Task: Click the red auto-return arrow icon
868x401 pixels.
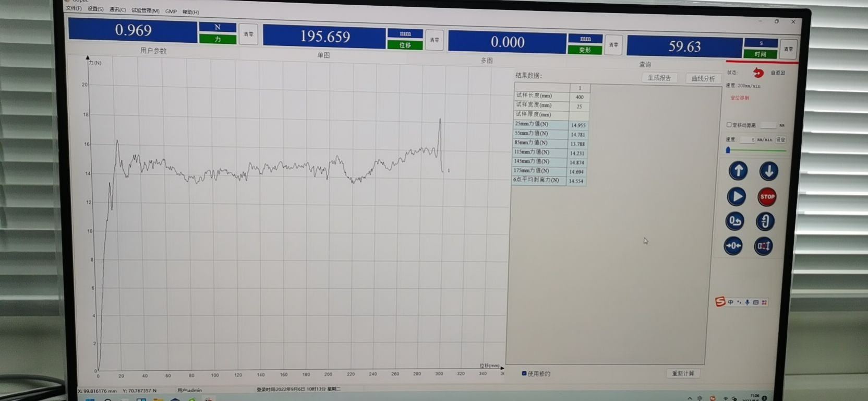Action: pos(758,73)
